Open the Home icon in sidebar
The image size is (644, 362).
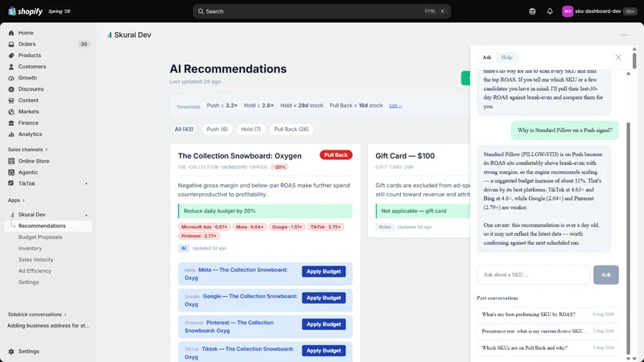click(x=11, y=33)
